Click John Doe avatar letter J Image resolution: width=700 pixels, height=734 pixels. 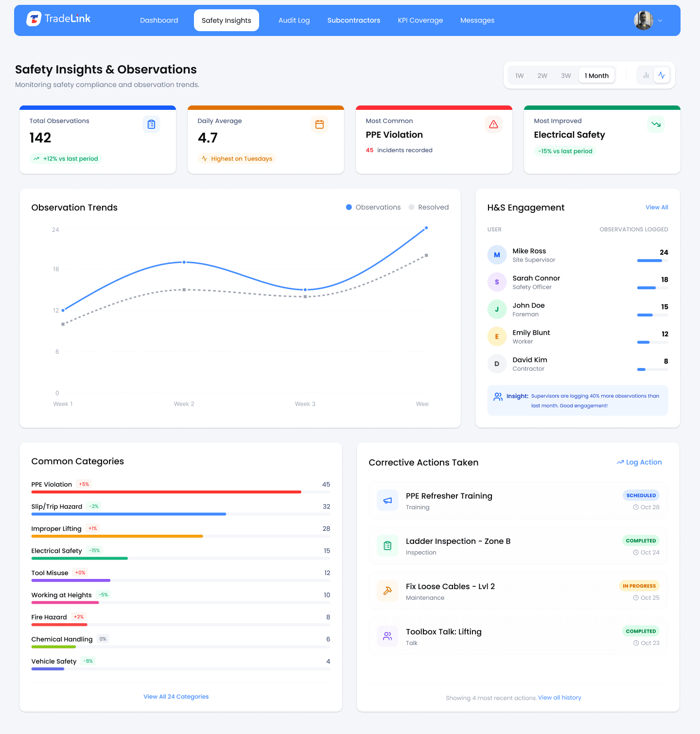point(497,309)
